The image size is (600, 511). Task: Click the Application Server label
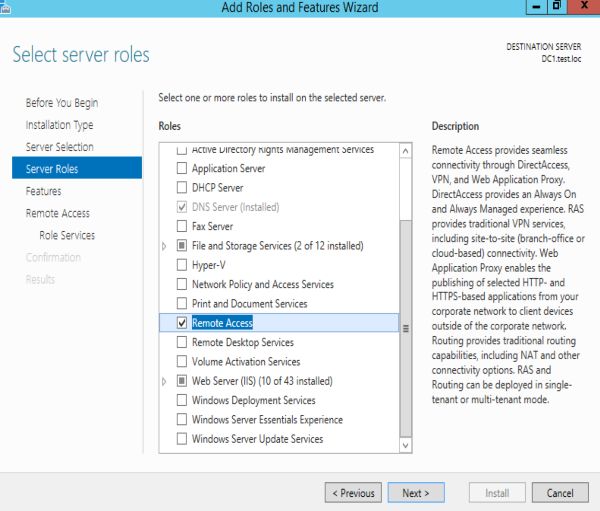[x=228, y=168]
